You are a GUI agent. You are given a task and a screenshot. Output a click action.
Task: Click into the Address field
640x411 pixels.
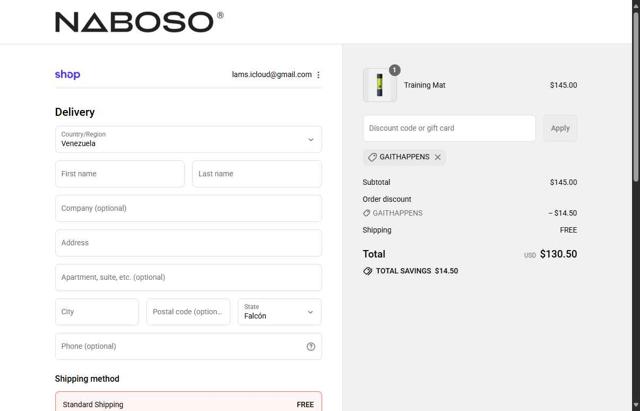point(188,243)
